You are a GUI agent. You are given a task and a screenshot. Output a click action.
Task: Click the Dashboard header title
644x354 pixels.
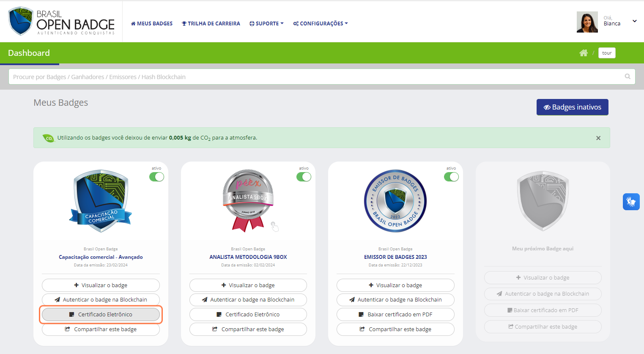click(x=29, y=53)
